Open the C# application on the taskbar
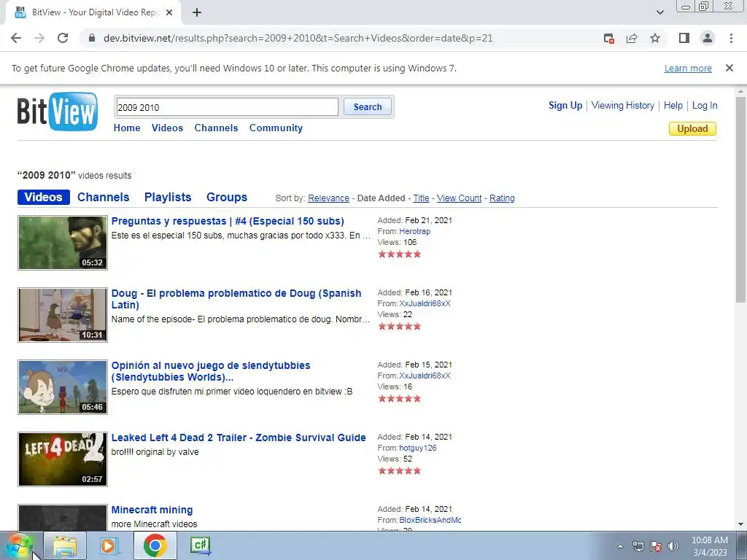The image size is (747, 560). [x=200, y=545]
